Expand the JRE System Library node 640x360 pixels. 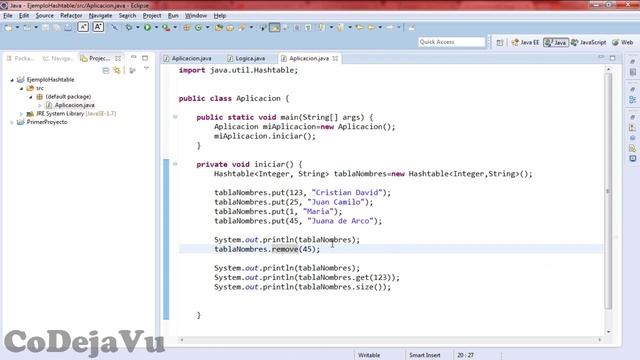click(21, 114)
